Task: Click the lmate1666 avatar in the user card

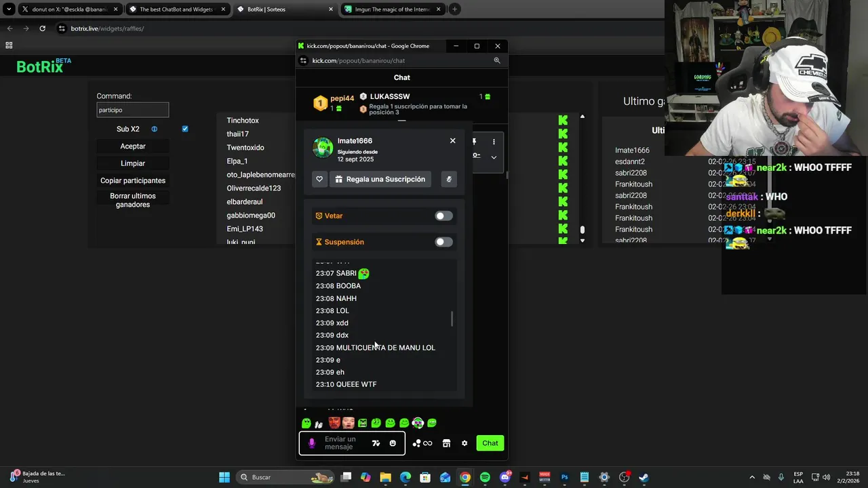Action: 323,148
